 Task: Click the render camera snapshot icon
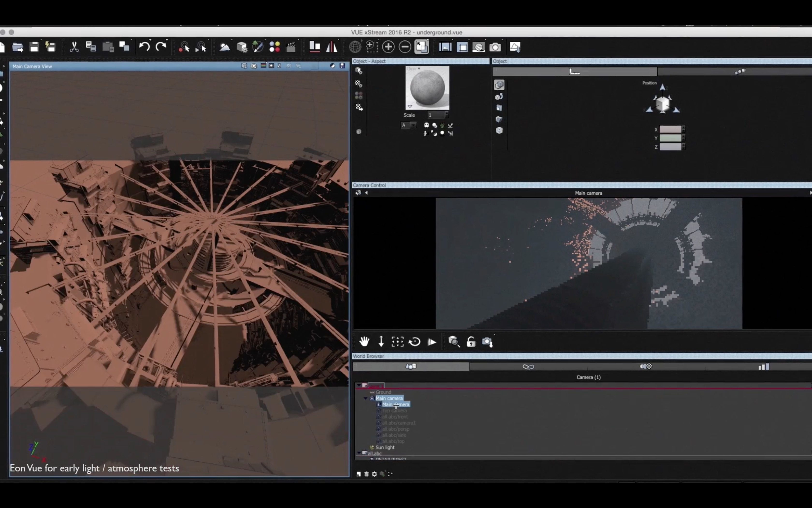[495, 47]
